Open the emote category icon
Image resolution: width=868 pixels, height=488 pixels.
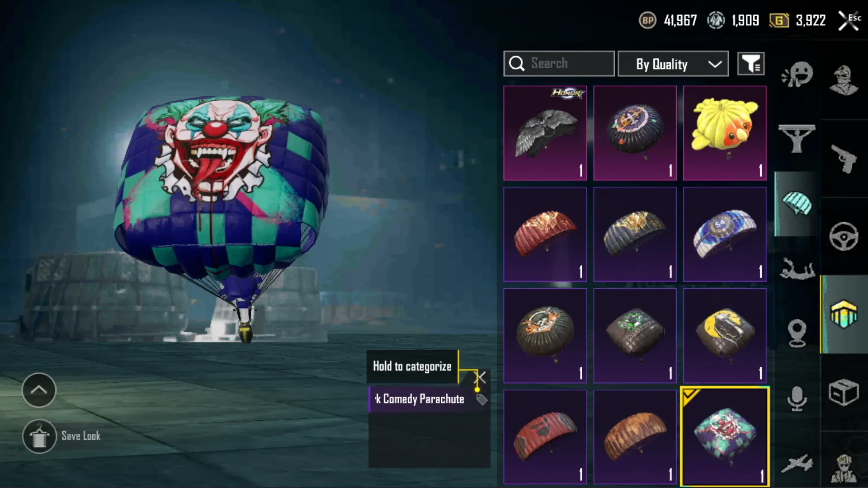tap(797, 74)
